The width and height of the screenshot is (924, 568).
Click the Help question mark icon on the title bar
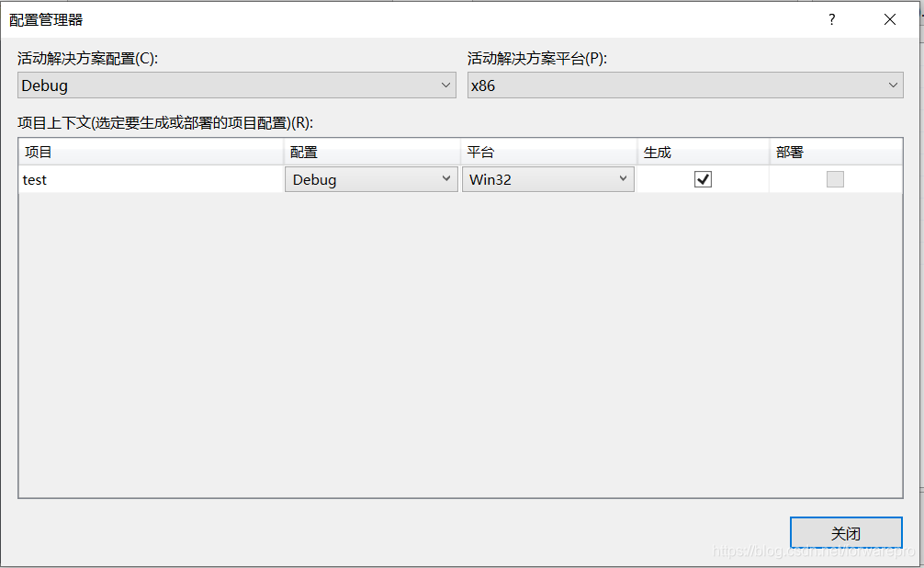click(831, 18)
